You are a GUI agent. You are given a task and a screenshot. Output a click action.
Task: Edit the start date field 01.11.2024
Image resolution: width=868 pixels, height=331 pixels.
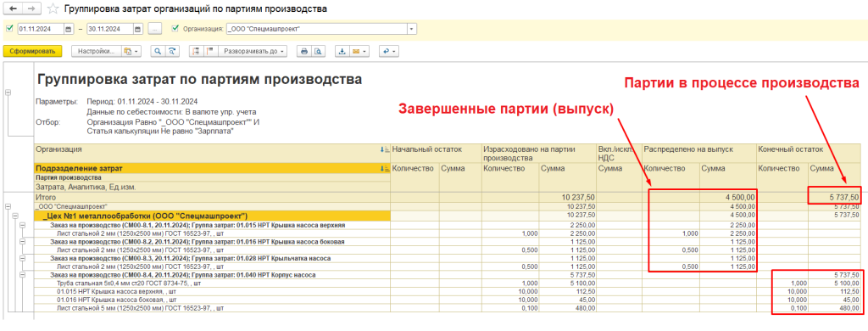click(x=41, y=29)
